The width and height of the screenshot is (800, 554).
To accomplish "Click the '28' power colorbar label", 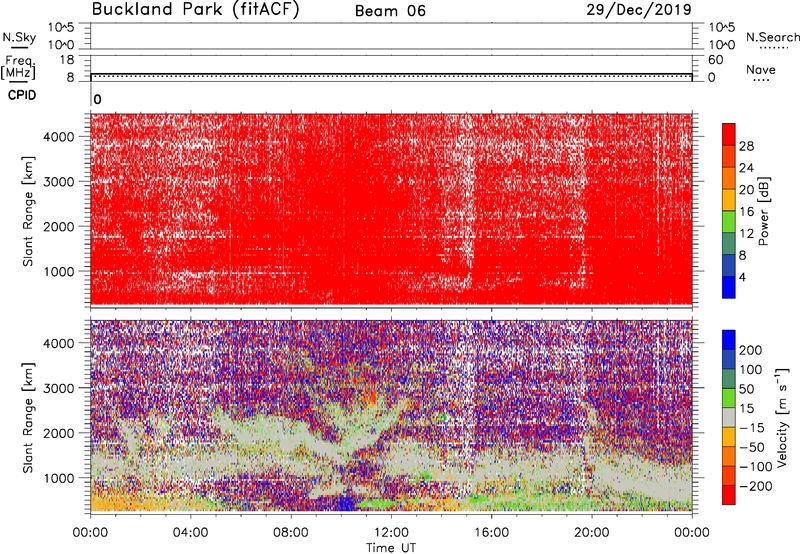I will [x=746, y=146].
